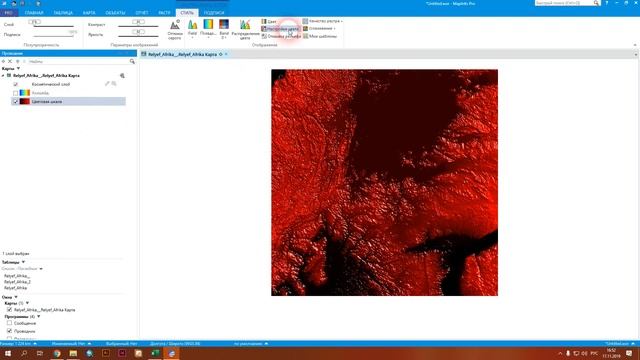The image size is (640, 360).
Task: Open Мои шаблоны templates
Action: point(320,36)
